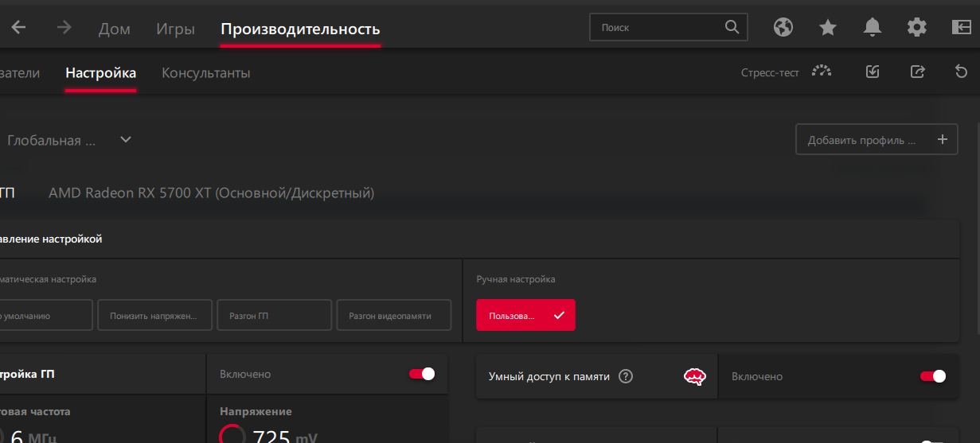Image resolution: width=980 pixels, height=443 pixels.
Task: Open the Дом tab
Action: (115, 29)
